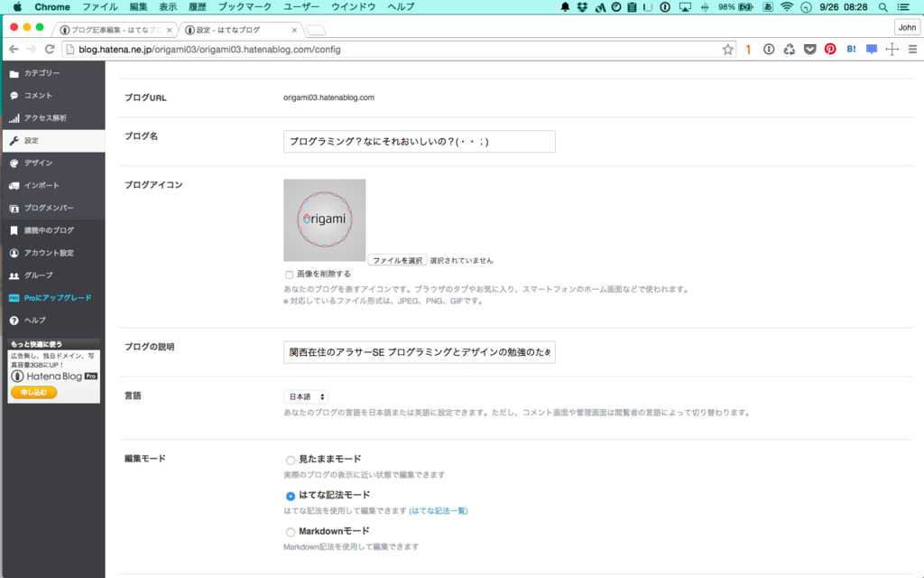Click the blue chat extension icon
This screenshot has height=578, width=924.
(x=872, y=50)
